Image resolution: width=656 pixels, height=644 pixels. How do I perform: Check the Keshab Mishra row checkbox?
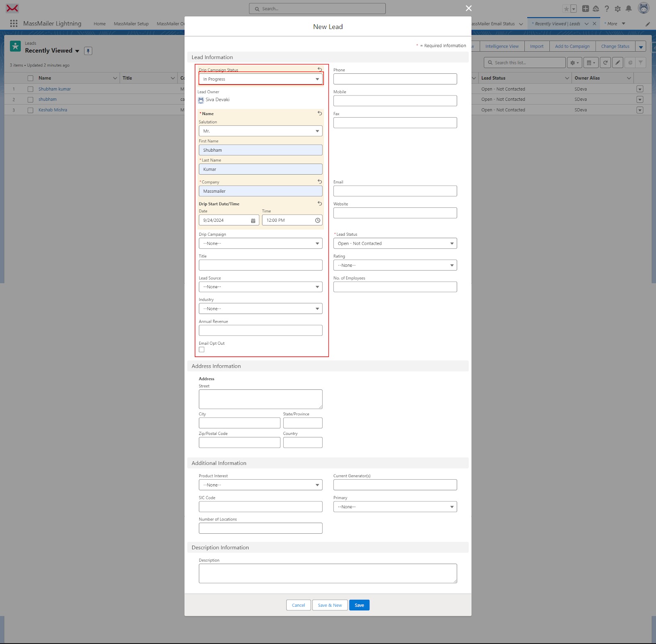[30, 110]
